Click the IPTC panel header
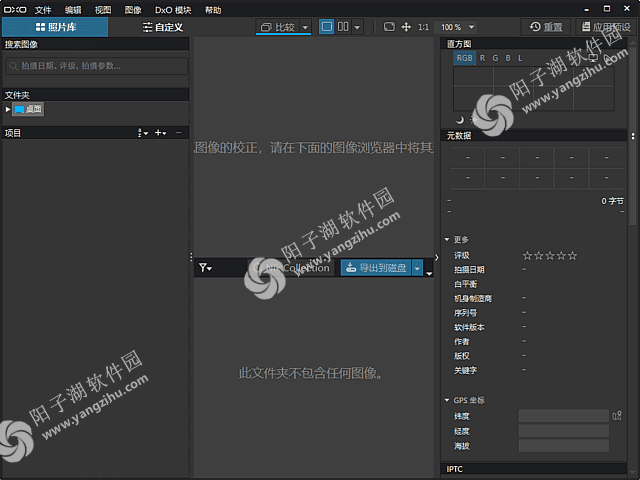The width and height of the screenshot is (640, 480). coord(534,469)
